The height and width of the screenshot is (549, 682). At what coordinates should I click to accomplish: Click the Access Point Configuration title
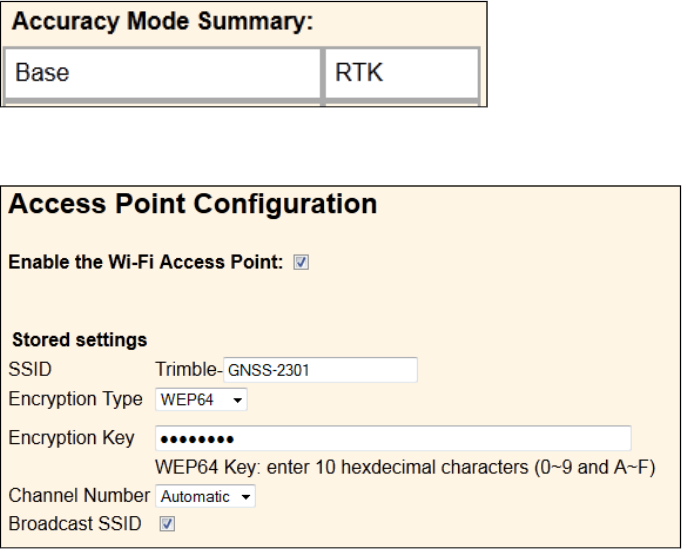pos(192,206)
